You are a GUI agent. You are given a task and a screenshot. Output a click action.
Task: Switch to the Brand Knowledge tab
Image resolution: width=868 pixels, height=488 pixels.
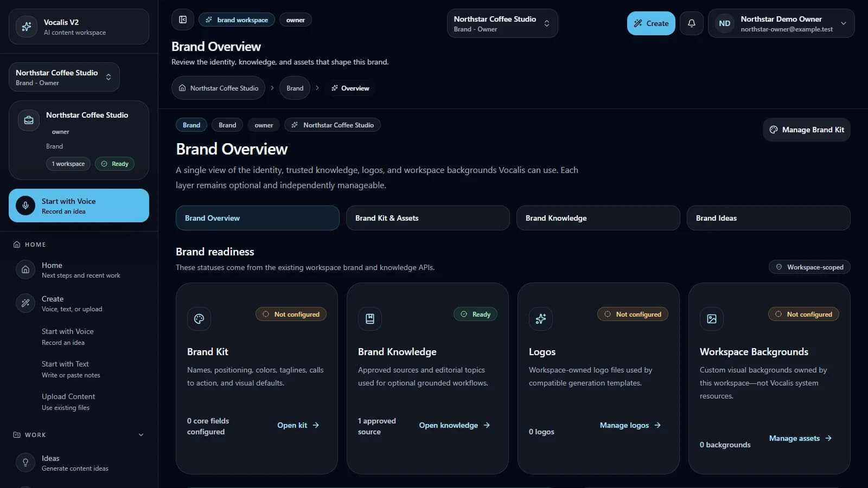coord(598,218)
